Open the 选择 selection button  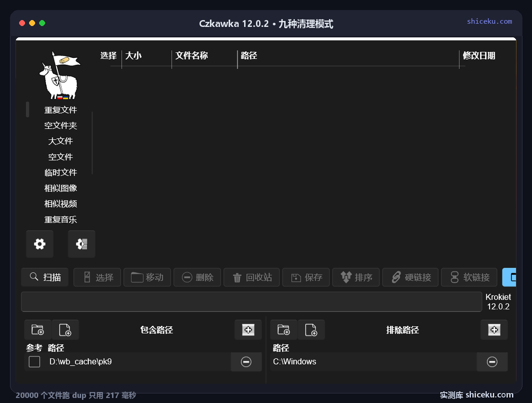coord(97,277)
